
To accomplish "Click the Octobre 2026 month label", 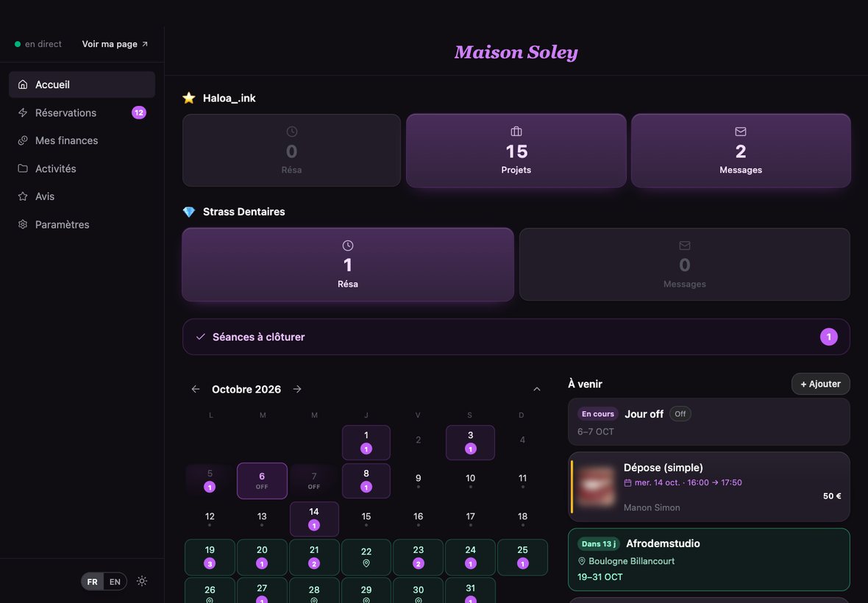I will (x=246, y=390).
